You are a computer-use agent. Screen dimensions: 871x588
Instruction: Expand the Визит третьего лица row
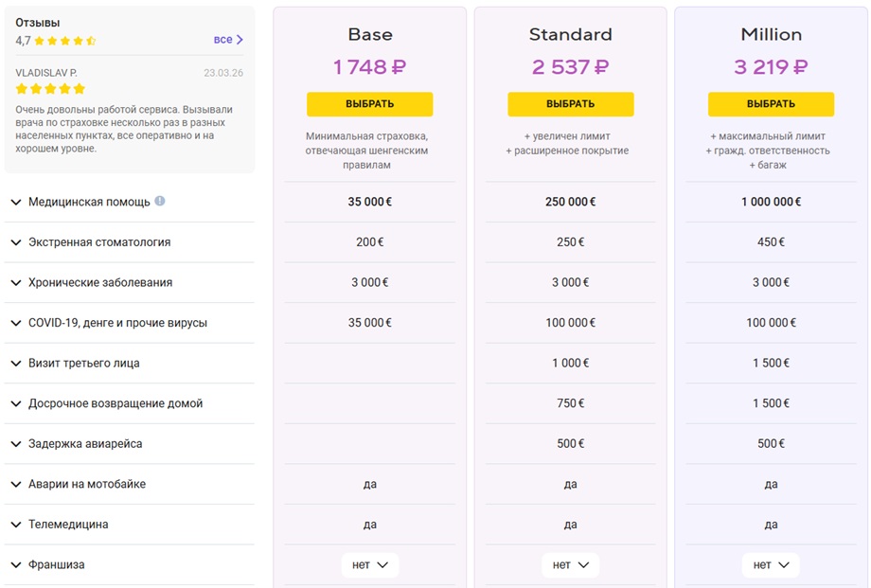[x=130, y=364]
